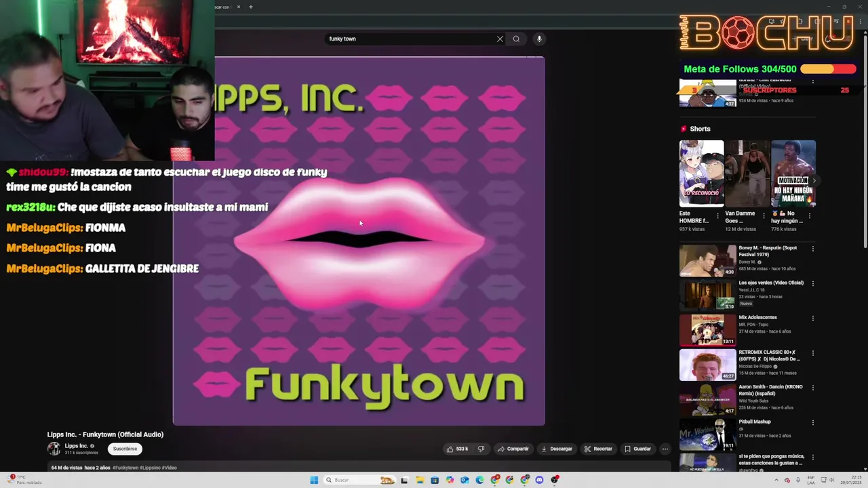Image resolution: width=868 pixels, height=488 pixels.
Task: Like the video with the thumbs-up button
Action: coord(457,449)
